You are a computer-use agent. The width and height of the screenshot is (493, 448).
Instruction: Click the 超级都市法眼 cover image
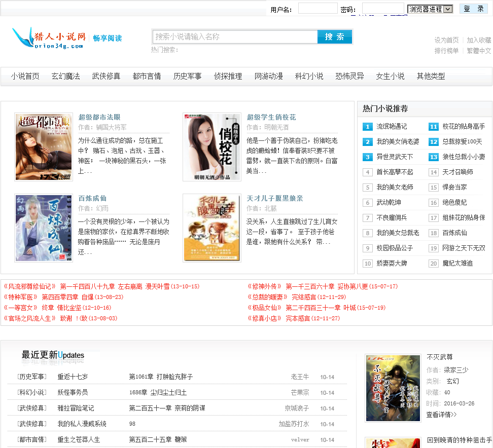(x=44, y=147)
